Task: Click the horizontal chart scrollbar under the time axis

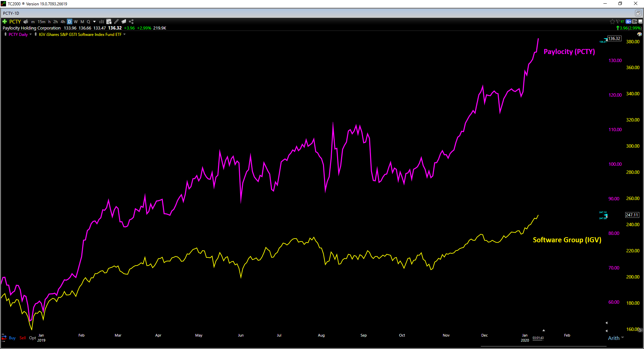Action: pyautogui.click(x=543, y=346)
